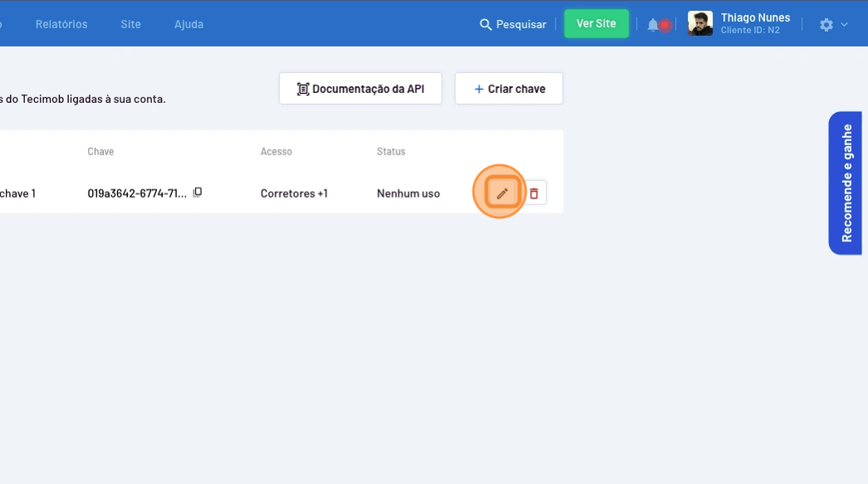Screen dimensions: 868x484
Task: Open the notifications bell
Action: [x=654, y=25]
